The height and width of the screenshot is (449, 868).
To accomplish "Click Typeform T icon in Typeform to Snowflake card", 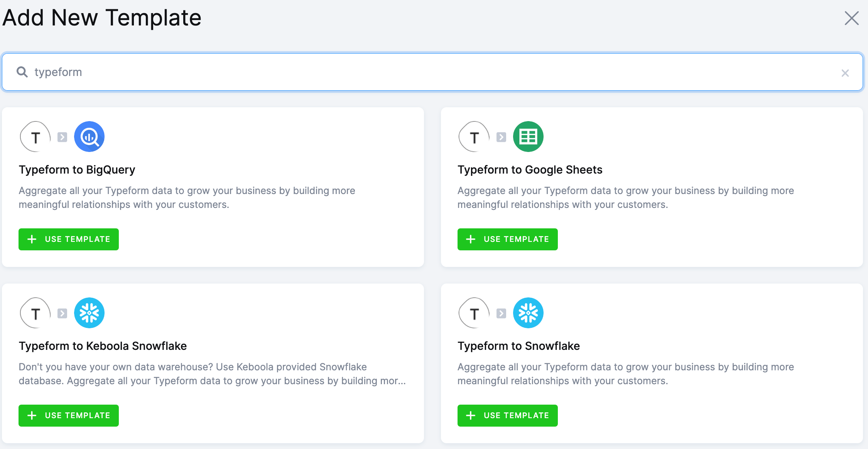I will click(x=474, y=313).
